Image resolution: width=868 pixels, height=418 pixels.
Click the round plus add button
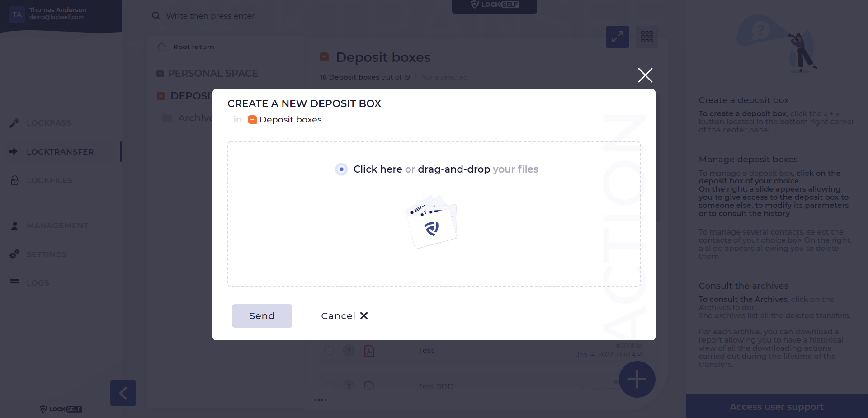click(637, 379)
